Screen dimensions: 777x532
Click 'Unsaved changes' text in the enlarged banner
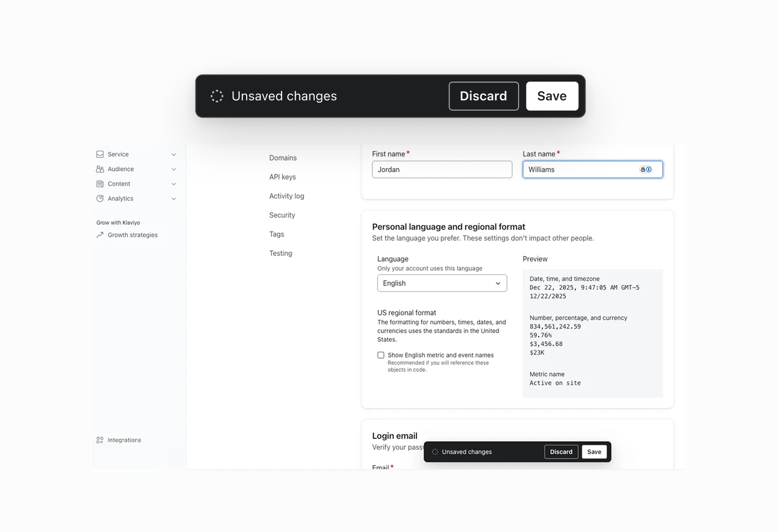[284, 96]
